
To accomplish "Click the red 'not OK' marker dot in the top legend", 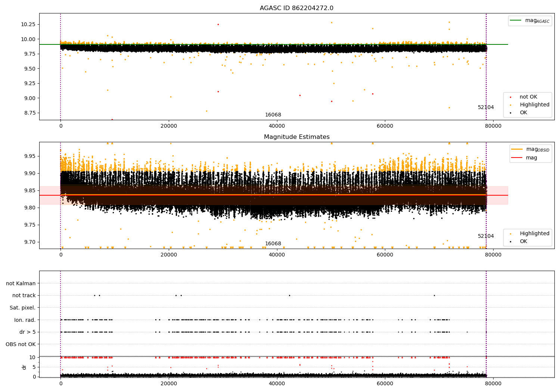I will click(x=510, y=97).
